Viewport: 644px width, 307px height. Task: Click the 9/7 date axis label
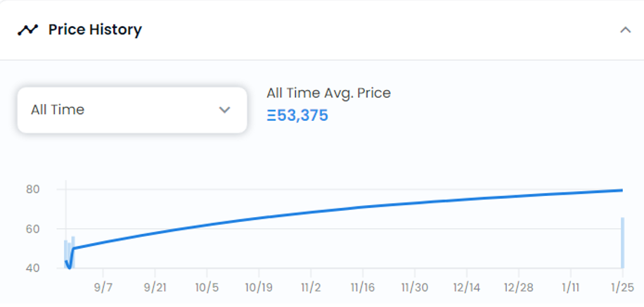(x=103, y=287)
